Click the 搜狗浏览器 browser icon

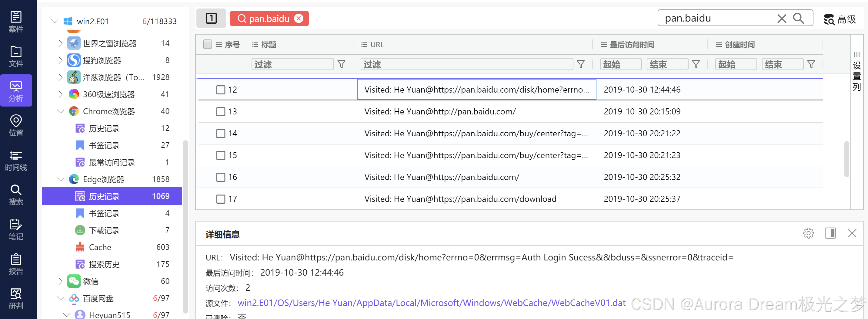74,60
